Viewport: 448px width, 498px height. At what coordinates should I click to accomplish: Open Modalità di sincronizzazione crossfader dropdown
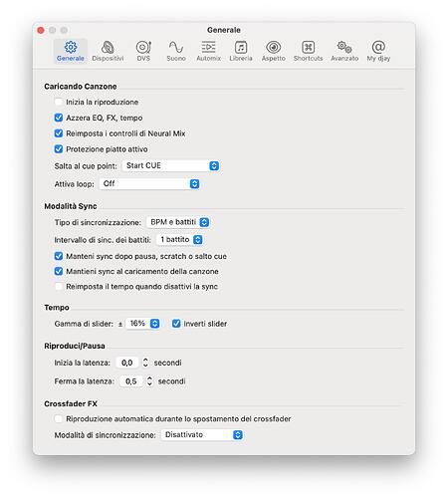click(202, 434)
